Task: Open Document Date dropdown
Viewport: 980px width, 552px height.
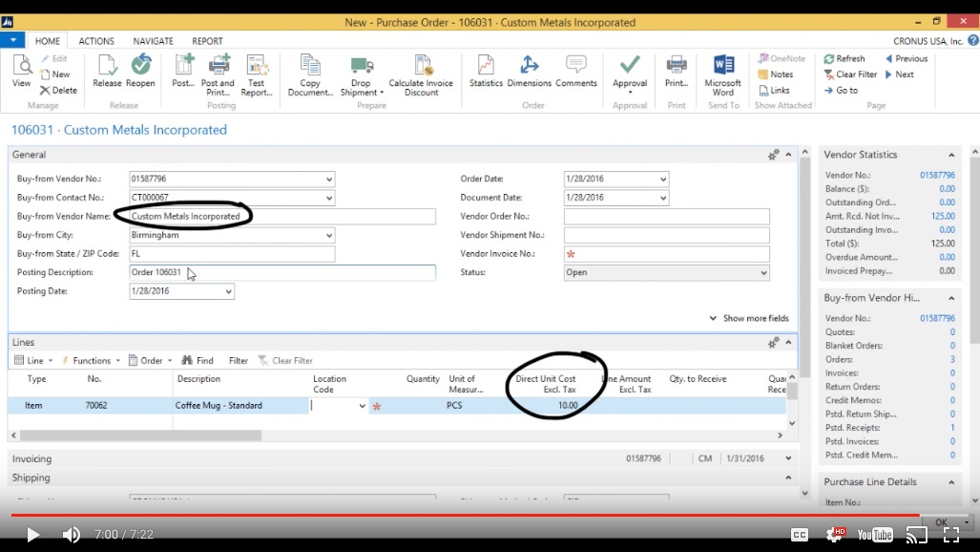Action: pyautogui.click(x=663, y=198)
